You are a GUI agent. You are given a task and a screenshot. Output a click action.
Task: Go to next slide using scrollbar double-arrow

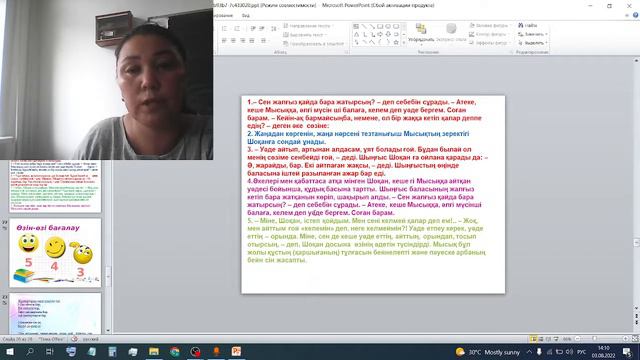click(x=636, y=322)
